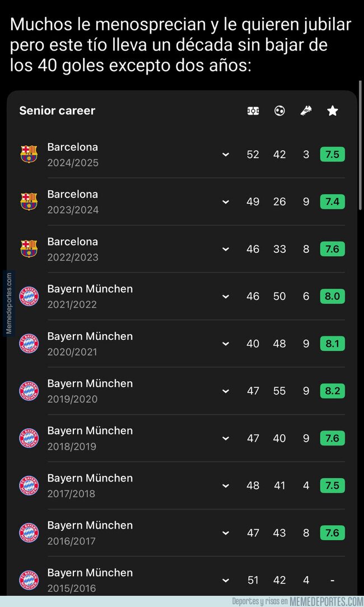Viewport: 364px width, 607px height.
Task: Expand Bayern München 2015/2016 season chevron
Action: pyautogui.click(x=226, y=580)
